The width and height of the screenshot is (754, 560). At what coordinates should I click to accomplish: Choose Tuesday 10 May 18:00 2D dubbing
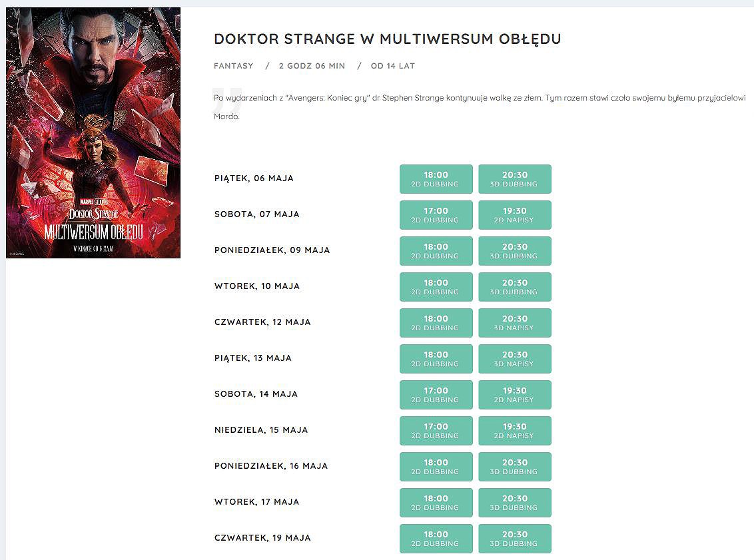click(x=436, y=287)
